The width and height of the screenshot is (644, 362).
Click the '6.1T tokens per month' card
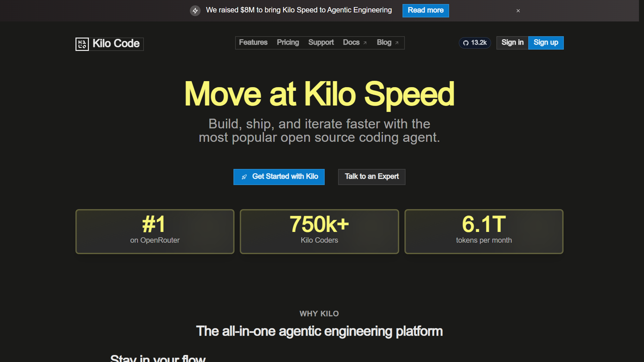[484, 231]
